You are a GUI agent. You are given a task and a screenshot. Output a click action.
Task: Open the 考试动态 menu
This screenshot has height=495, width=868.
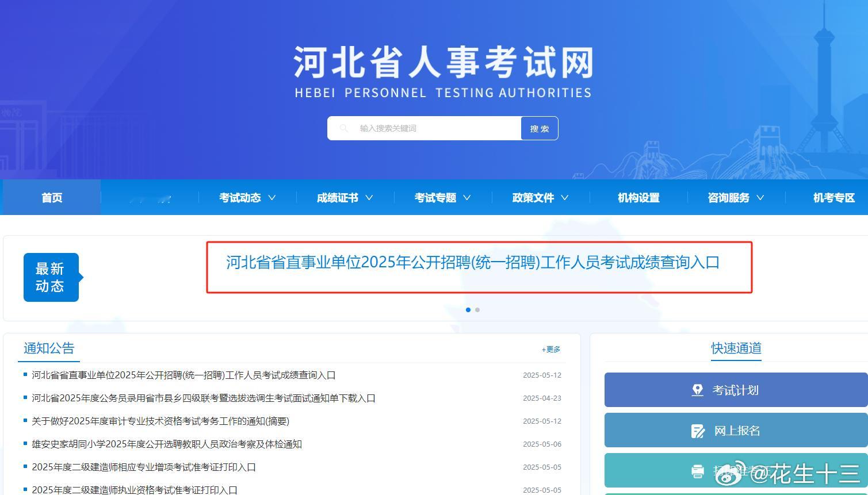pyautogui.click(x=240, y=198)
